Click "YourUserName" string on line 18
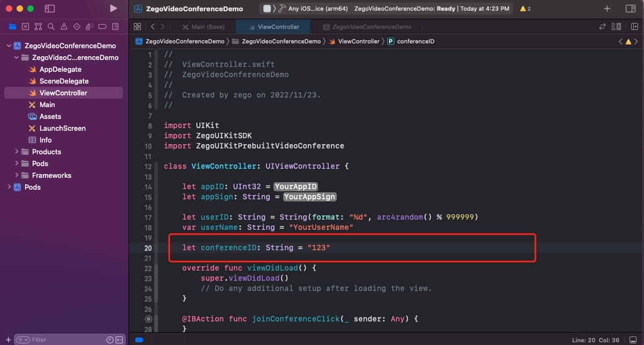644x345 pixels. (x=321, y=227)
